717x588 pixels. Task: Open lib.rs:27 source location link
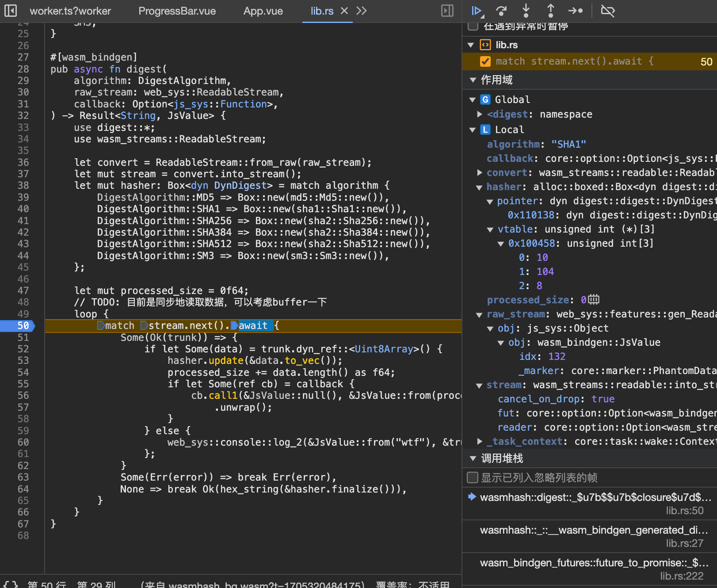684,543
